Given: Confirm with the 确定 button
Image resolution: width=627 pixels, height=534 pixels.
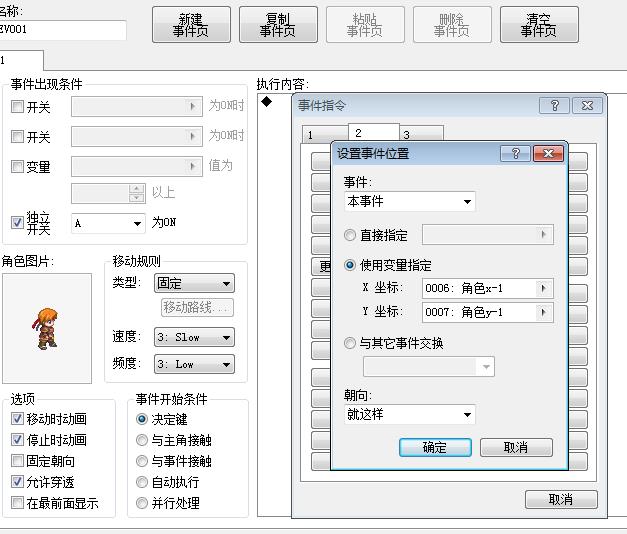Looking at the screenshot, I should [x=435, y=447].
